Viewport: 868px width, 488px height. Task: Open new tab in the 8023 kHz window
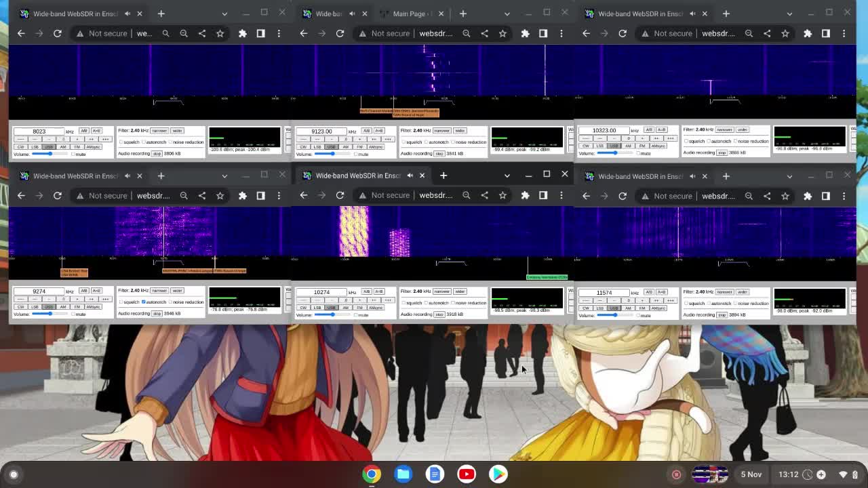(161, 14)
